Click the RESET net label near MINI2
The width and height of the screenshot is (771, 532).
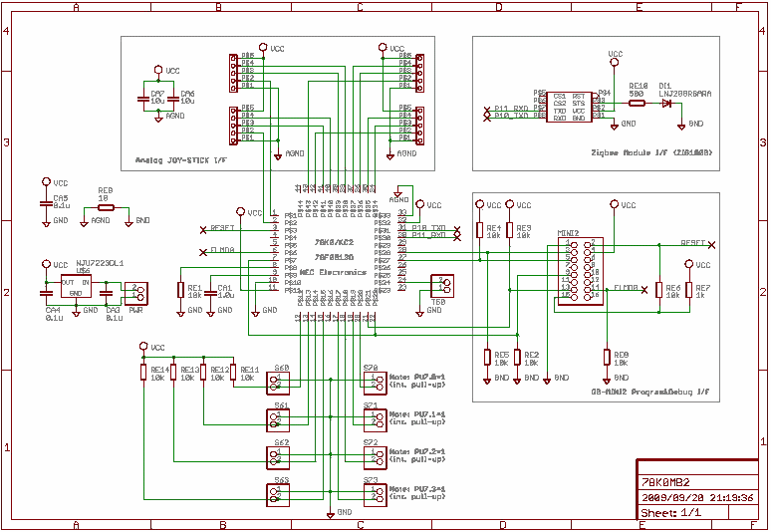[x=693, y=242]
